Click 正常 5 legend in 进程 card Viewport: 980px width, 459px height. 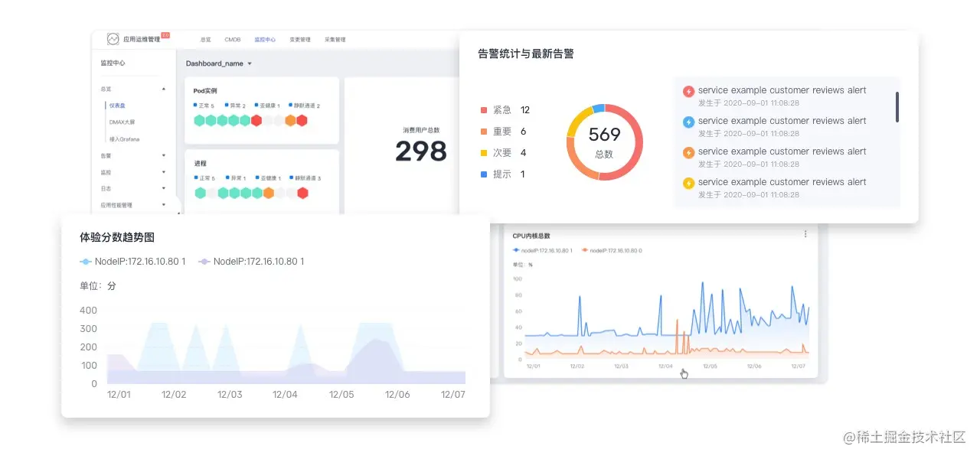[204, 178]
